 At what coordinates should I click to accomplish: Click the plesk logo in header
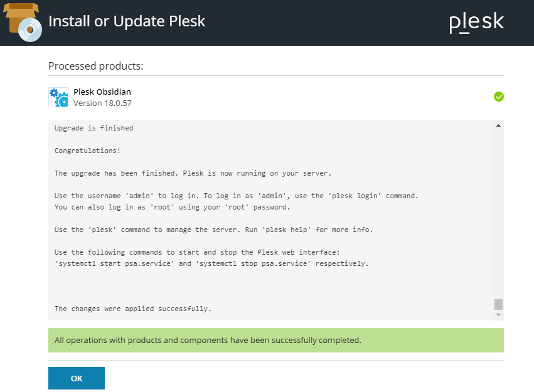click(476, 23)
